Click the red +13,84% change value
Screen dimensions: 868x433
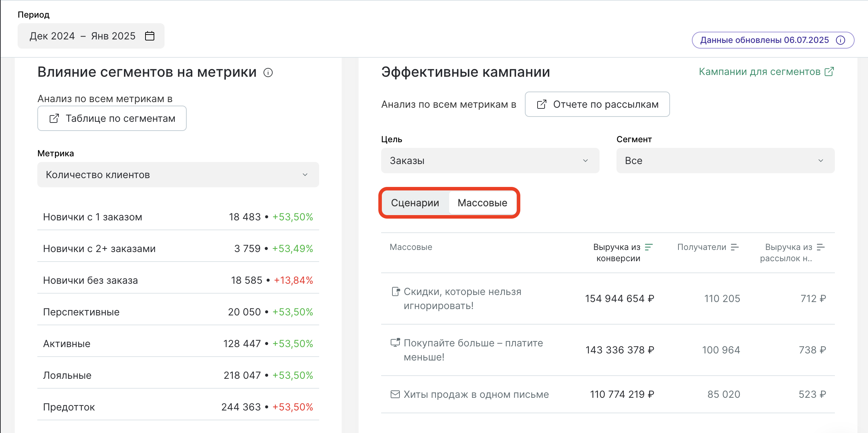click(293, 280)
